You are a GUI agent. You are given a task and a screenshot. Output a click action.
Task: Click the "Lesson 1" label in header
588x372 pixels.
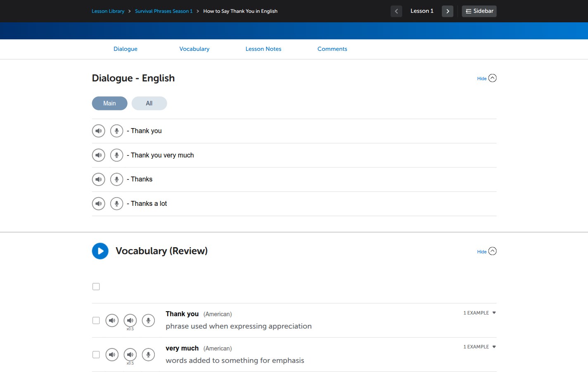[422, 11]
